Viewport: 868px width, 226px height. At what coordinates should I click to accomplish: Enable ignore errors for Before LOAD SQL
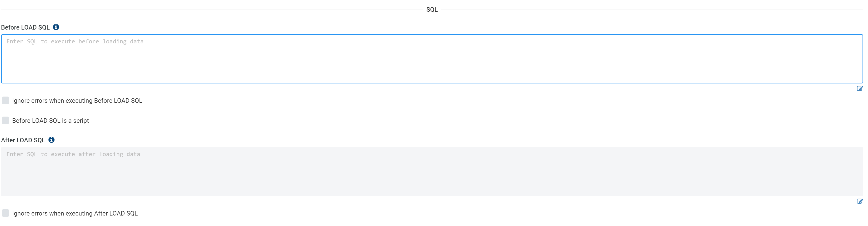pos(5,100)
